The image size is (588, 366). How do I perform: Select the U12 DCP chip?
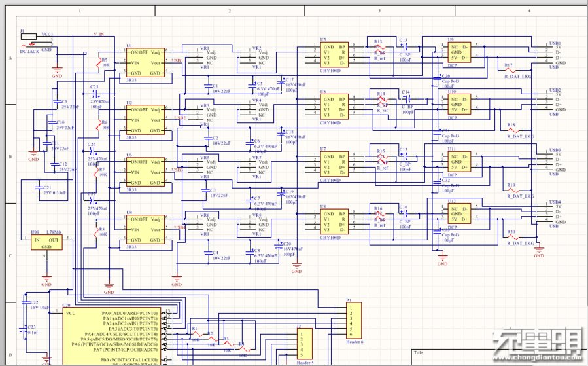click(459, 214)
